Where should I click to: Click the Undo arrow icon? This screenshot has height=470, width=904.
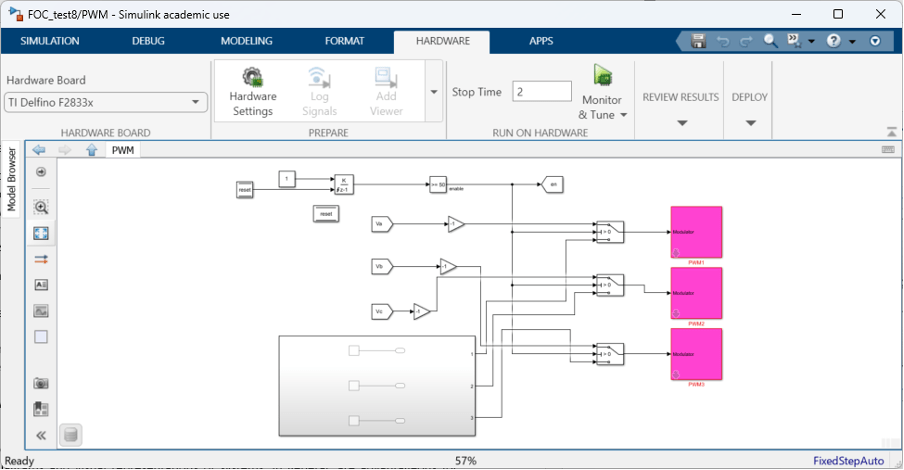click(x=722, y=41)
